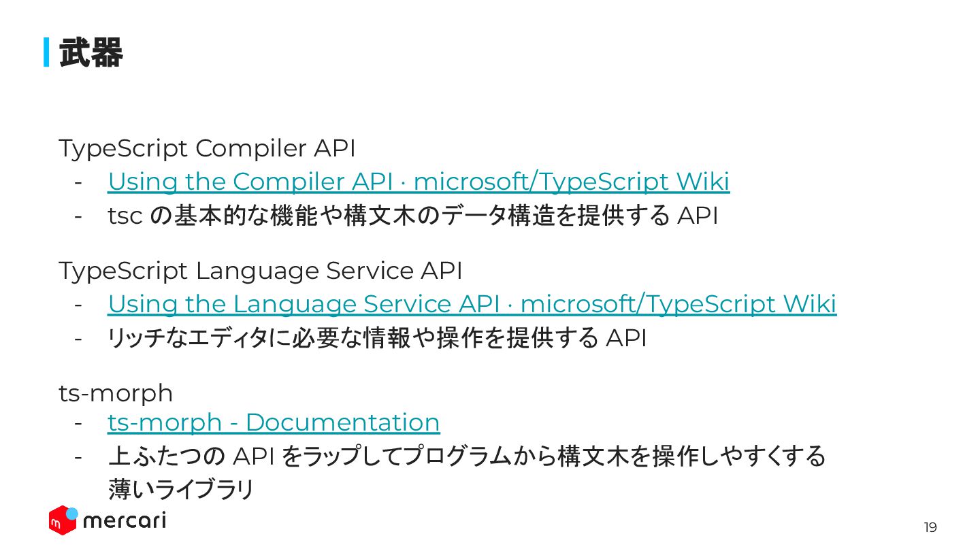Click the リッチなエディタ description line
The width and height of the screenshot is (980, 551).
pyautogui.click(x=377, y=337)
